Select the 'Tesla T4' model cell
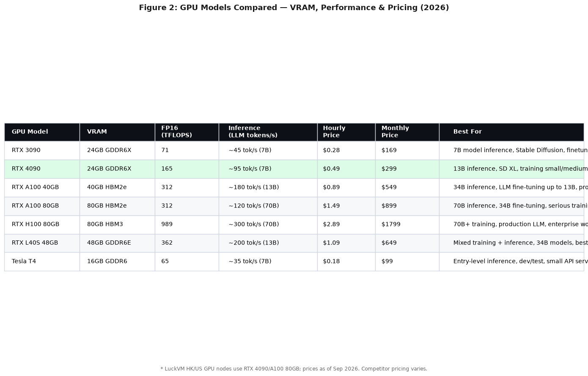The width and height of the screenshot is (588, 376). pos(42,262)
